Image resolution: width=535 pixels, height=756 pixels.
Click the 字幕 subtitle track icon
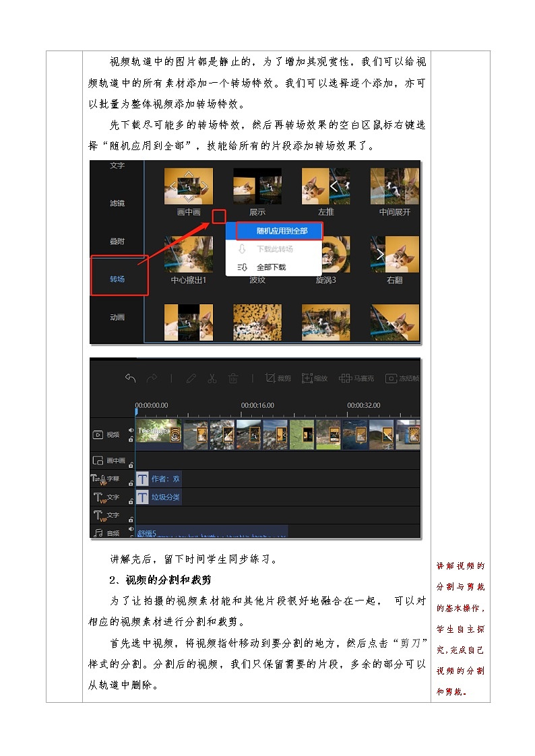[98, 479]
